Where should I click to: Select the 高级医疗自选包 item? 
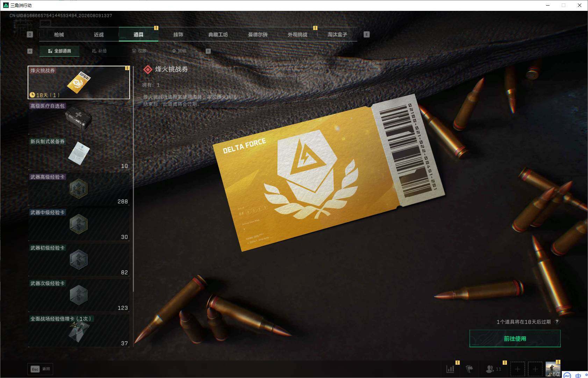(79, 118)
